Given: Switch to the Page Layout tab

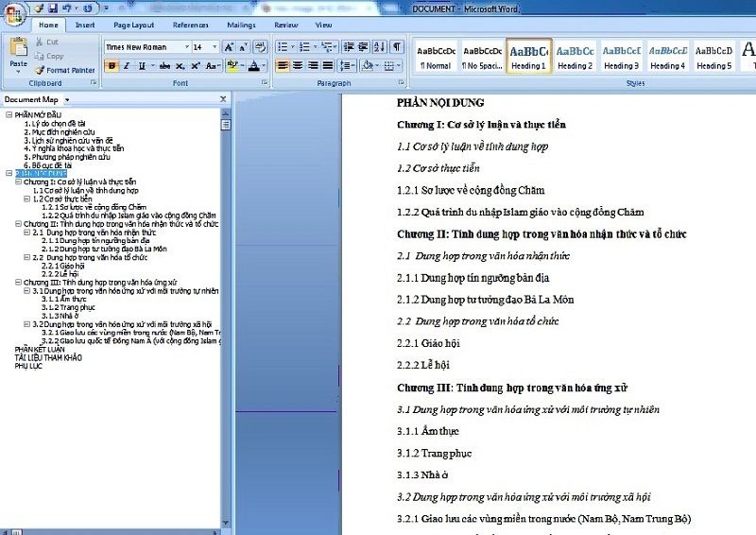Looking at the screenshot, I should [x=133, y=25].
